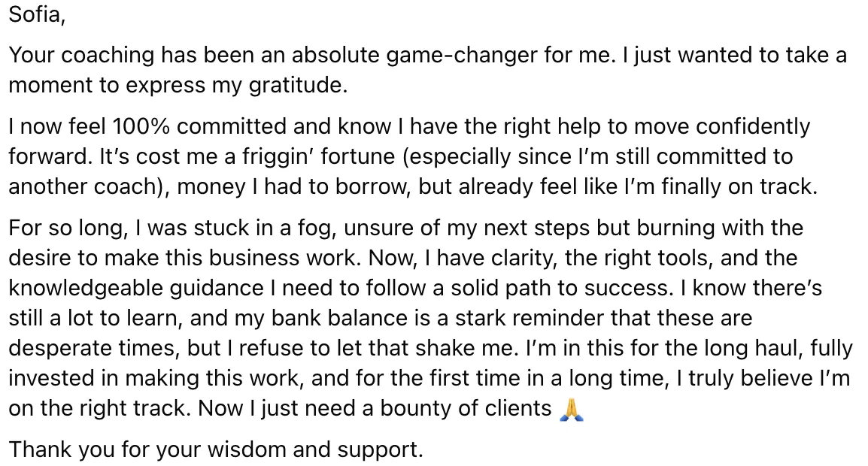Click the words 'solid path to success'
This screenshot has width=868, height=466.
559,288
